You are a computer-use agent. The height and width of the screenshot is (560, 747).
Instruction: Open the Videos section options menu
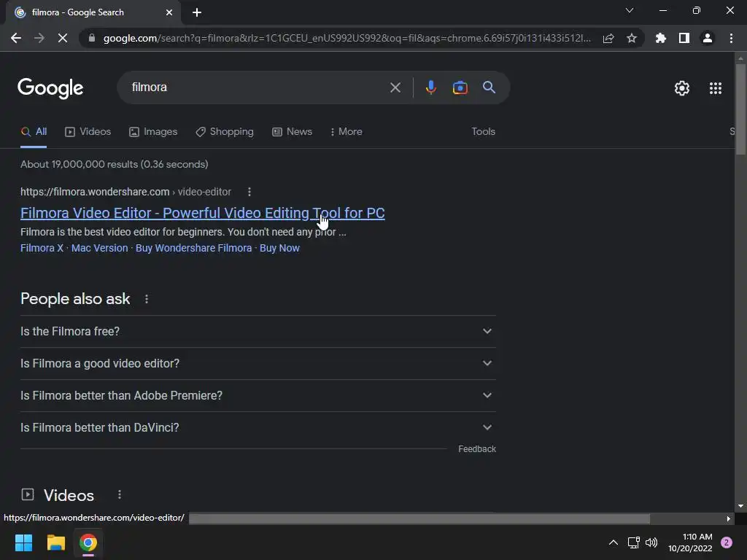coord(120,495)
